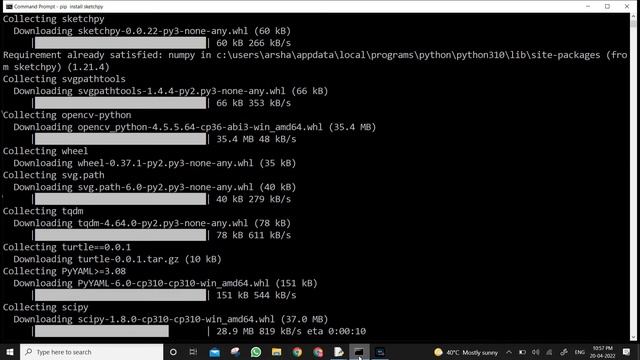Open Task View from the taskbar
Viewport: 640px width, 360px height.
pyautogui.click(x=193, y=352)
